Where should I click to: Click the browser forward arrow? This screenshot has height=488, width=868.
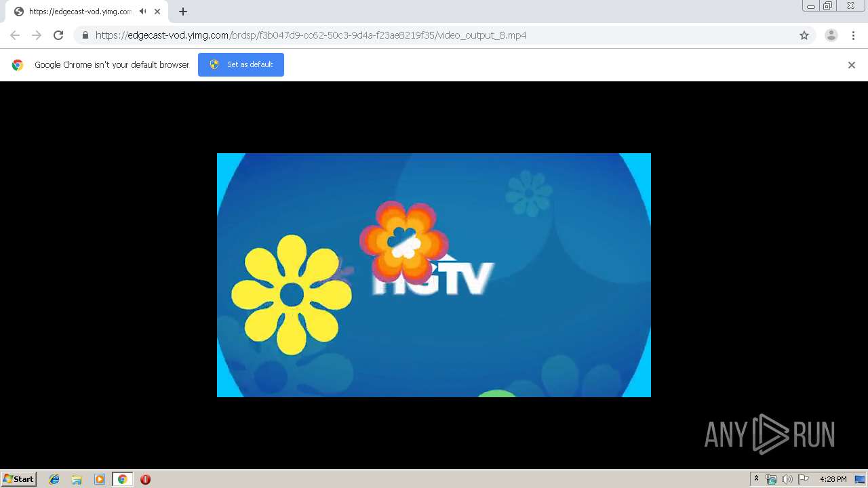click(x=37, y=35)
